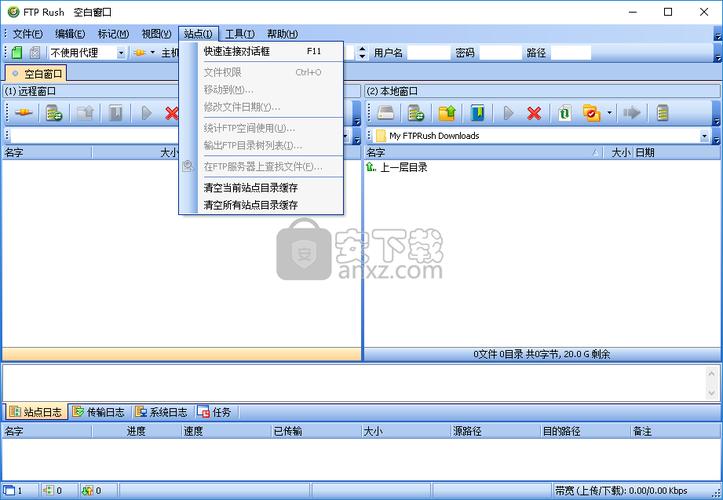
Task: Click the local pane red X delete icon
Action: [534, 113]
